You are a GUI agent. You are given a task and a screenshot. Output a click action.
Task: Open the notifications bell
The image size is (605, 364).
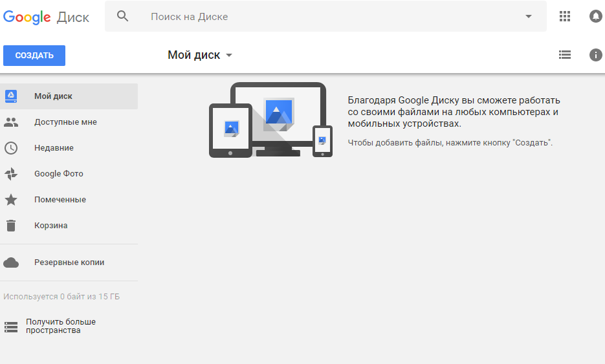click(596, 16)
